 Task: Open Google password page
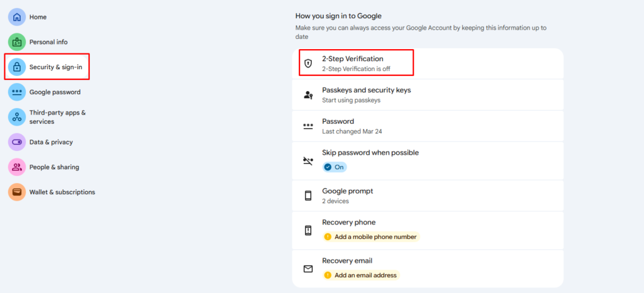click(55, 92)
